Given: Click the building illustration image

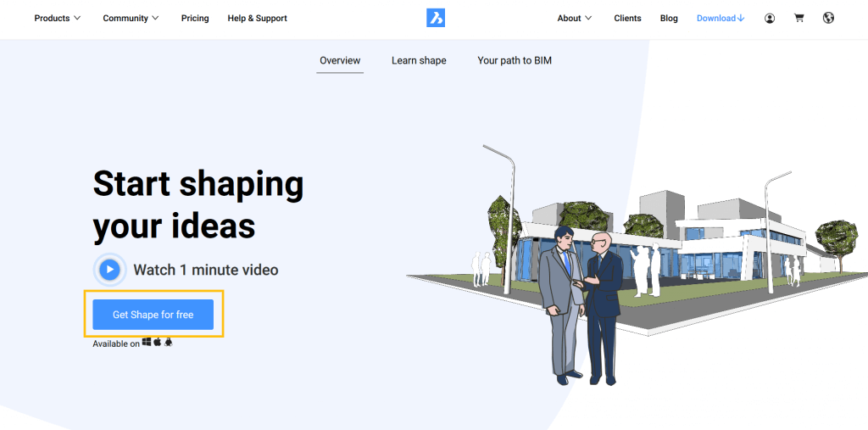Looking at the screenshot, I should pos(637,265).
